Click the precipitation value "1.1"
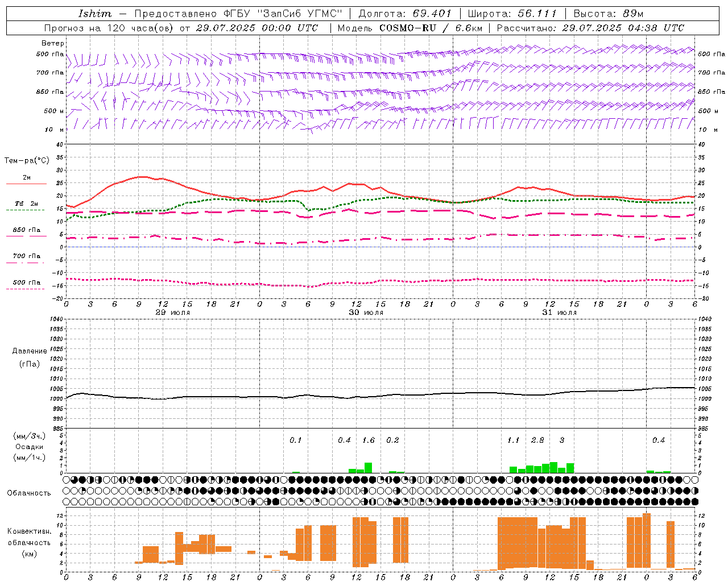The width and height of the screenshot is (728, 582). point(513,440)
